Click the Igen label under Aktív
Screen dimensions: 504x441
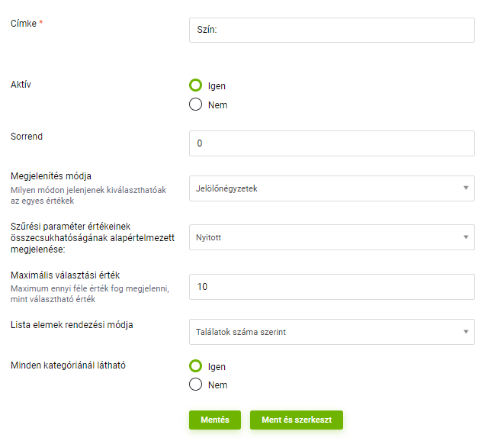(217, 86)
